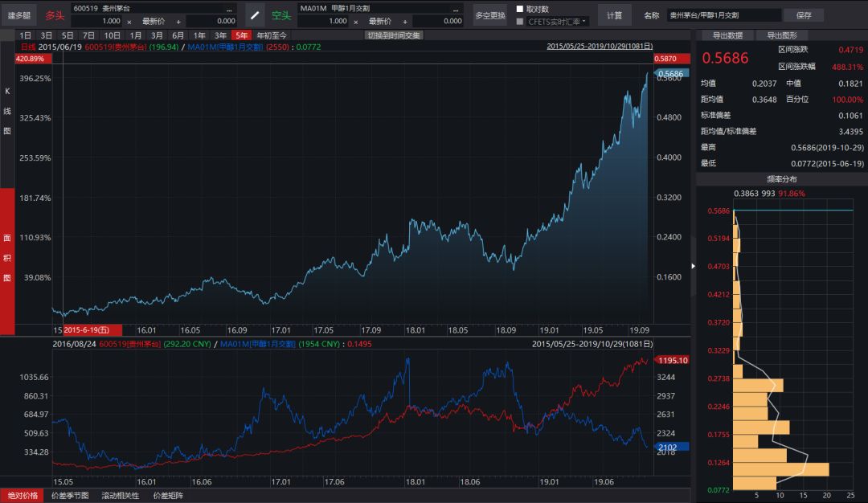Click the 计算 button
Viewport: 868px width, 503px height.
point(615,15)
